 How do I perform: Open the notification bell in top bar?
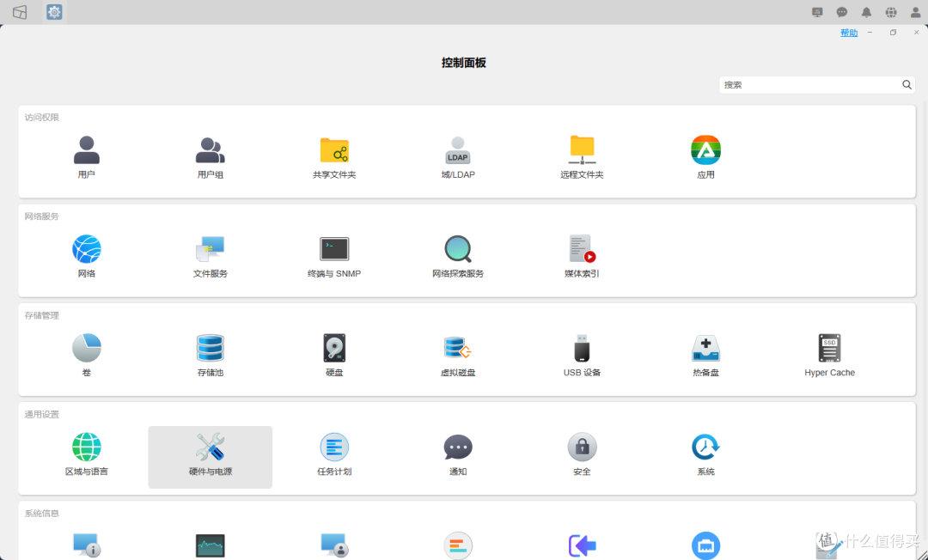(866, 12)
